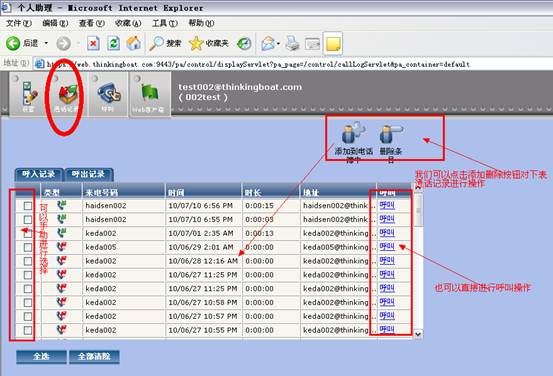Expand the Mail button dropdown arrow
The height and width of the screenshot is (376, 553).
pyautogui.click(x=278, y=44)
